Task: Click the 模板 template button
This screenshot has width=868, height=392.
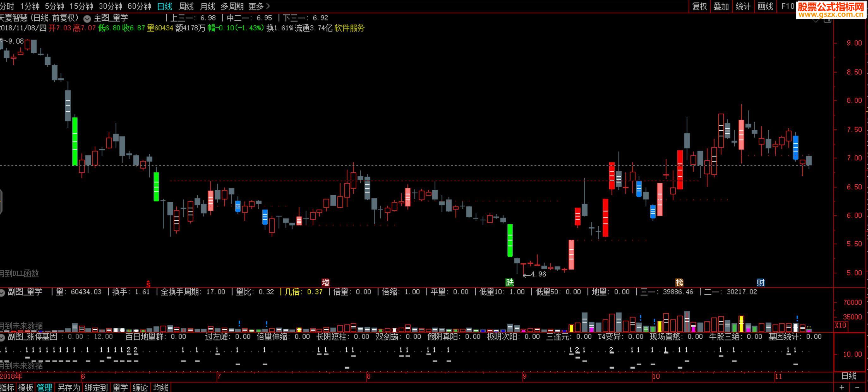Action: [x=26, y=388]
